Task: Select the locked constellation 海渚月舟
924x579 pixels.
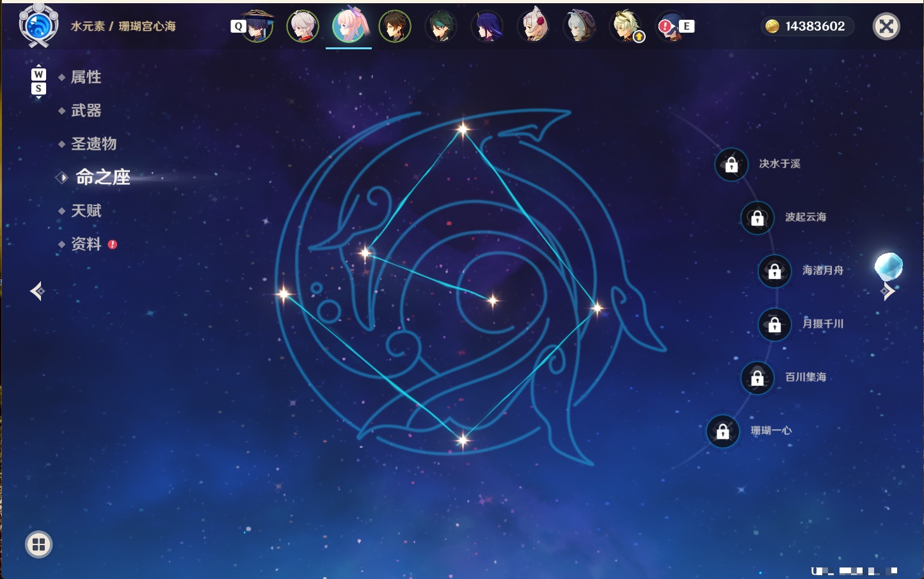Action: [x=775, y=271]
